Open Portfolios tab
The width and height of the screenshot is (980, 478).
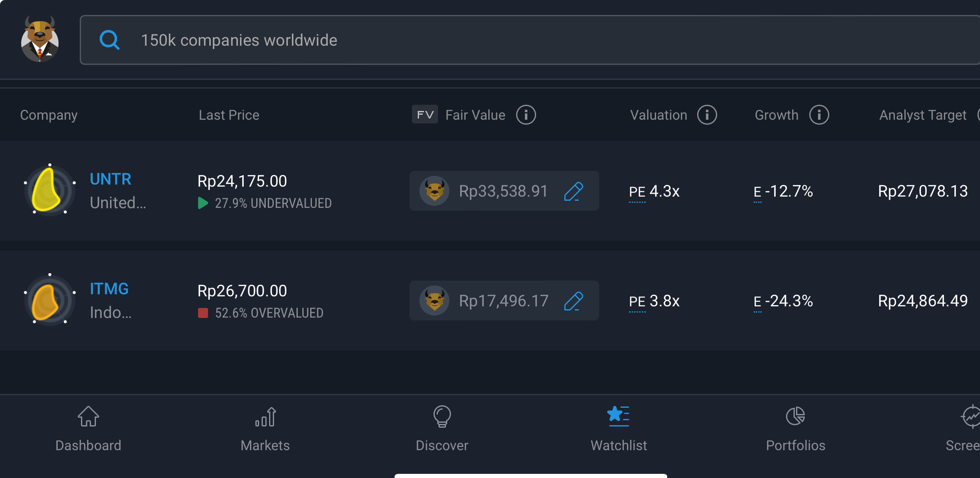(795, 429)
